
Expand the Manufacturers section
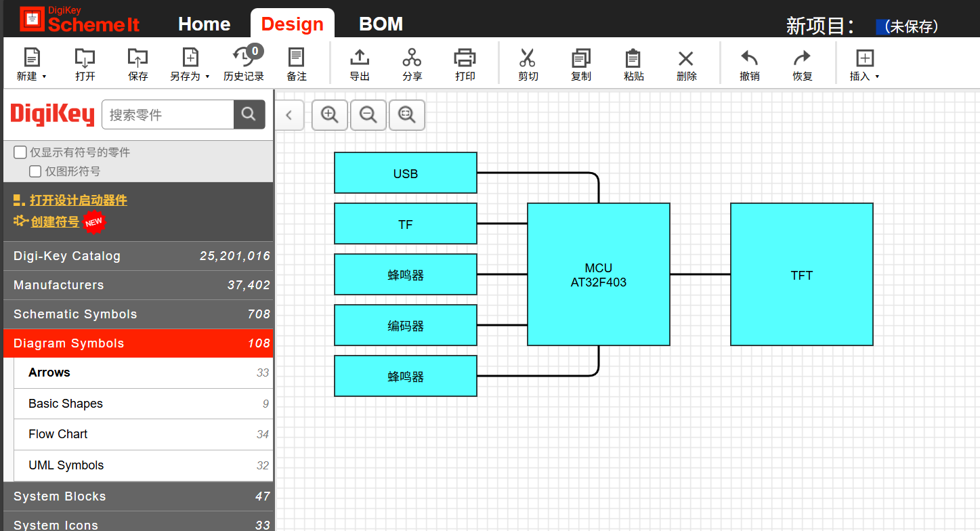coord(138,285)
